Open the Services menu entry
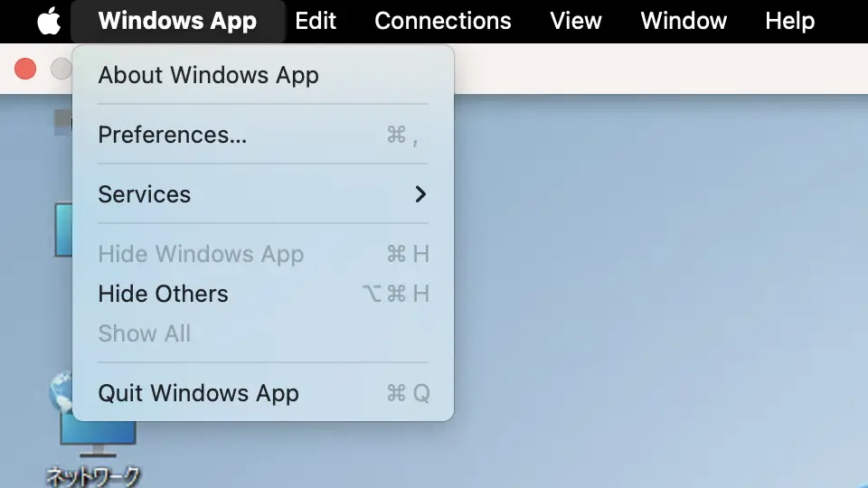This screenshot has width=868, height=488. [x=145, y=194]
